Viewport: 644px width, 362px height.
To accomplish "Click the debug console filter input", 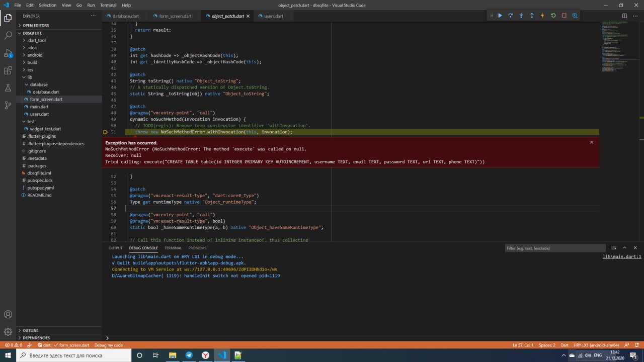I will 555,248.
